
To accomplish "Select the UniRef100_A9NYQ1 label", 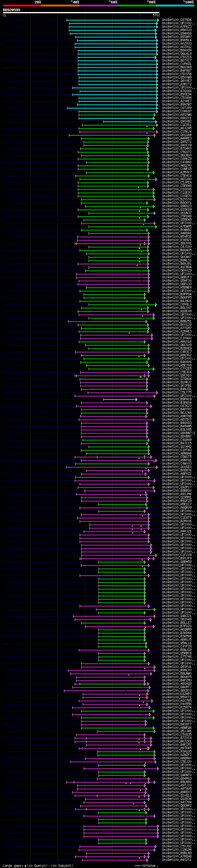I will point(176,460).
